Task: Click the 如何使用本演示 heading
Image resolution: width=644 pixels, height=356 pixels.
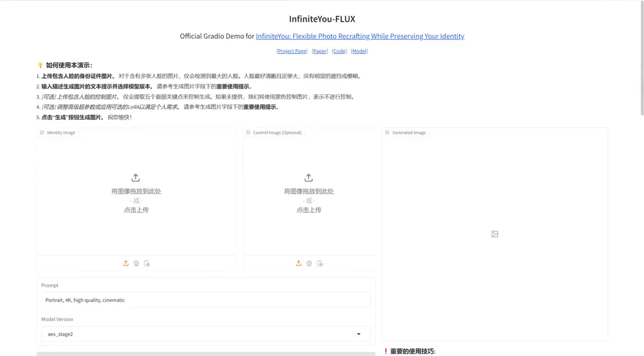Action: pyautogui.click(x=69, y=65)
